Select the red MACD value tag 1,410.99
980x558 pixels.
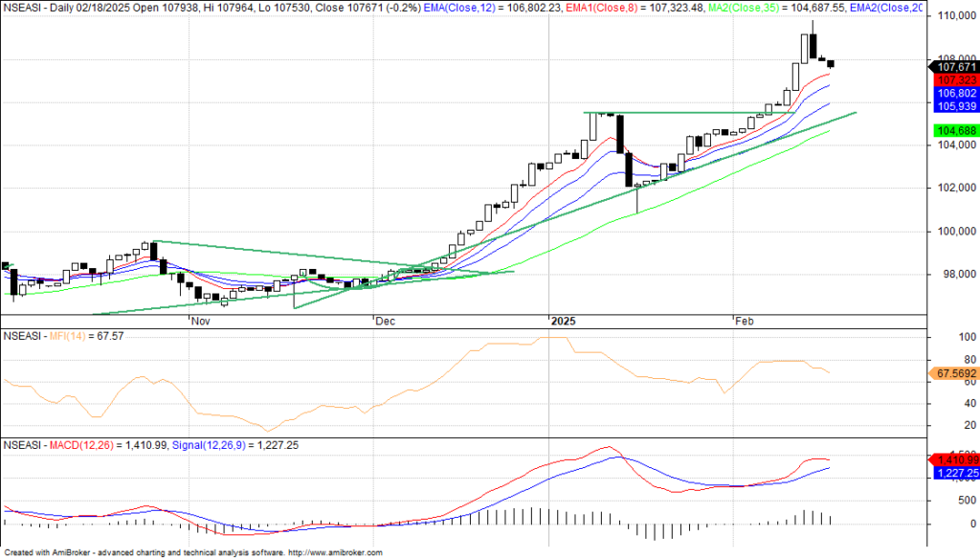click(956, 460)
